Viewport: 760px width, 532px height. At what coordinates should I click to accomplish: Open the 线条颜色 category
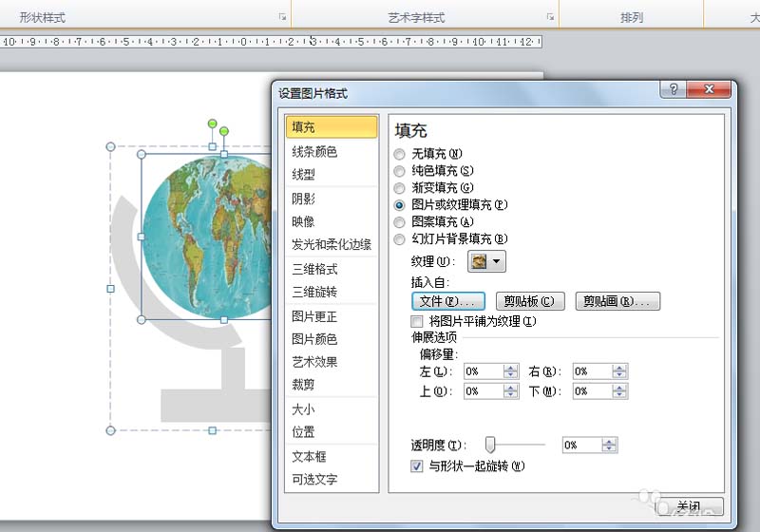(x=332, y=152)
